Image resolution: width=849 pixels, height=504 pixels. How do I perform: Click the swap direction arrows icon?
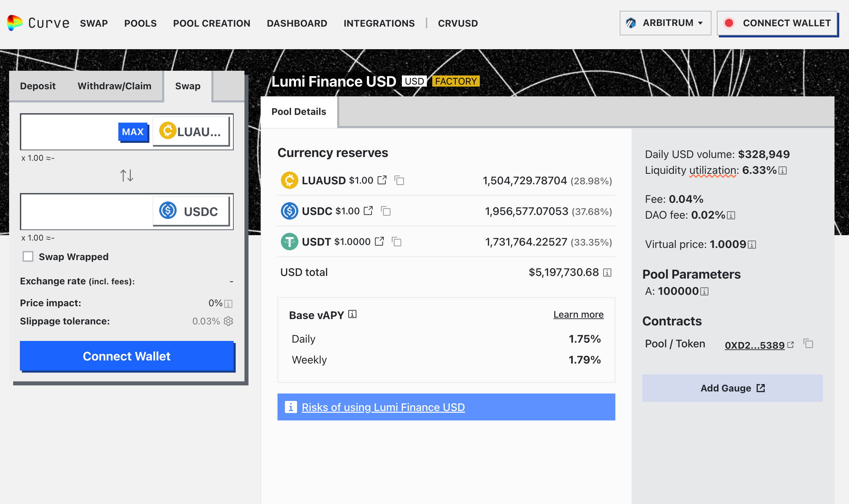pyautogui.click(x=126, y=176)
